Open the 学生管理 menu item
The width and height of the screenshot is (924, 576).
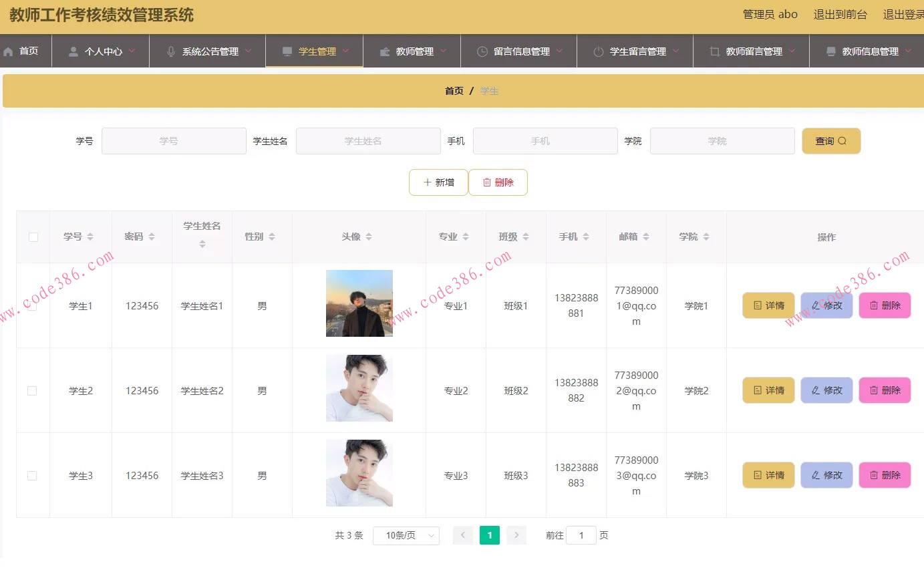[314, 51]
